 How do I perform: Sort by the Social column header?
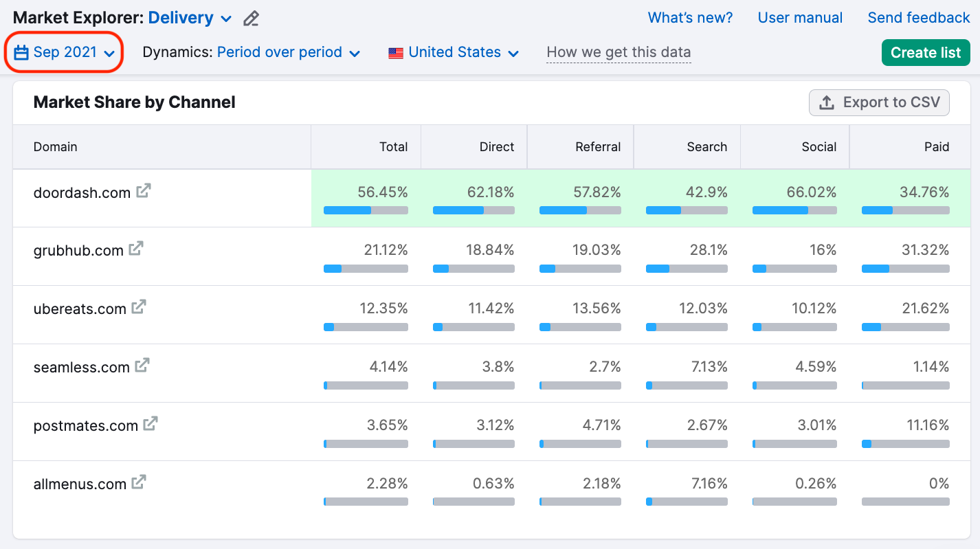[819, 146]
